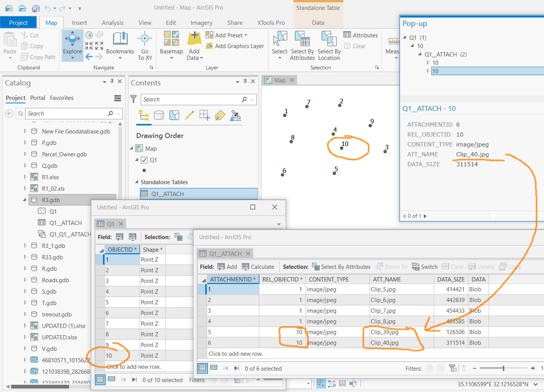The image size is (544, 392).
Task: Collapse Q1__ATTACH (2) node in Pop-up
Action: [x=420, y=54]
